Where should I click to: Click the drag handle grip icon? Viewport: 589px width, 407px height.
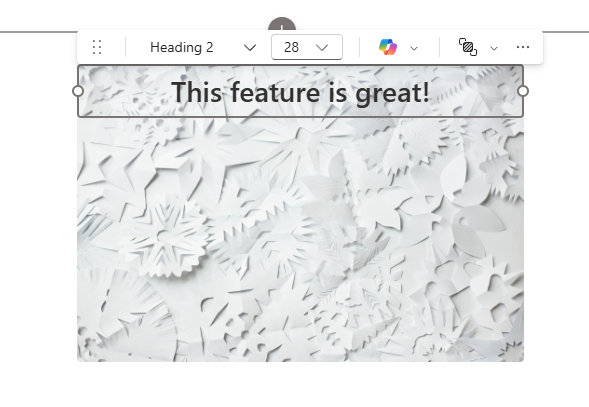click(97, 47)
